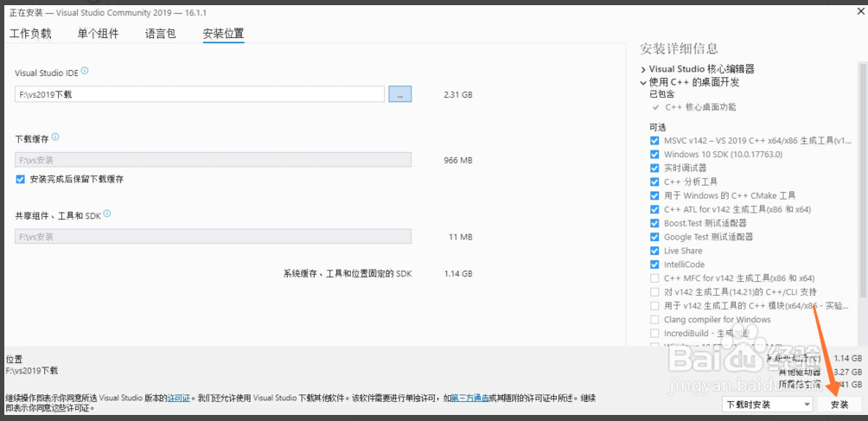Browse for IDE install folder with ... button
This screenshot has width=868, height=421.
pos(400,94)
